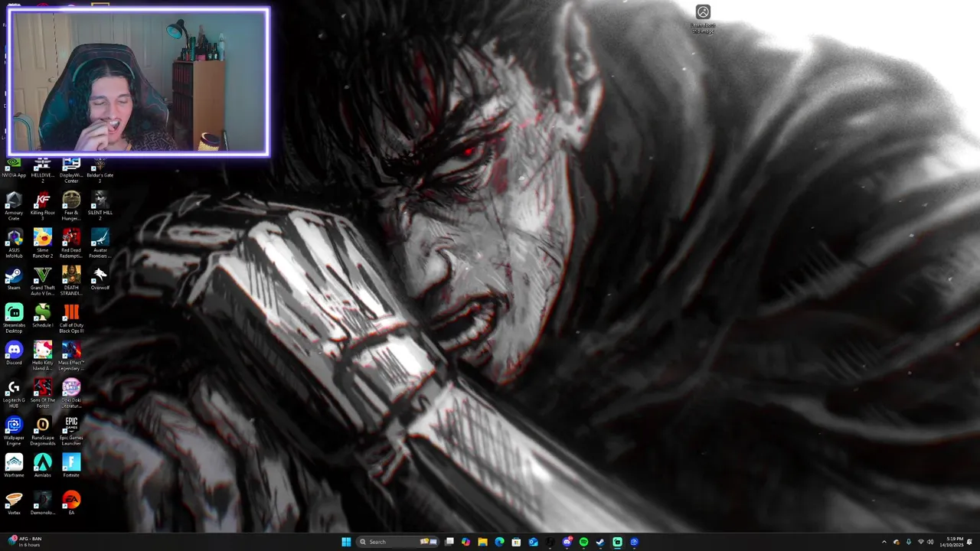The width and height of the screenshot is (980, 551).
Task: Select DEATH STRANDING desktop icon
Action: click(71, 282)
